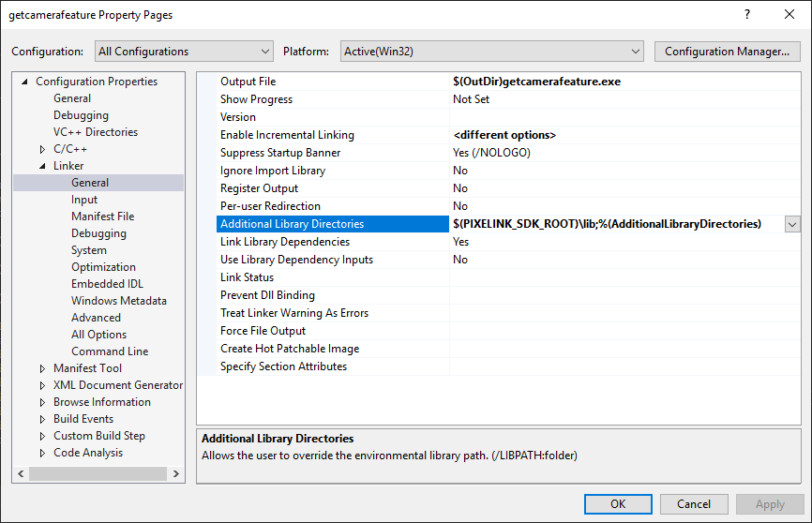Select the VC++ Directories page
Screen dimensions: 812x523
point(96,132)
